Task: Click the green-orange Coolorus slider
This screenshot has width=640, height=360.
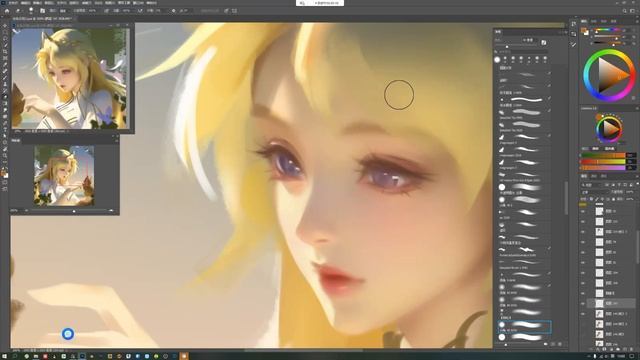Action: 603,156
